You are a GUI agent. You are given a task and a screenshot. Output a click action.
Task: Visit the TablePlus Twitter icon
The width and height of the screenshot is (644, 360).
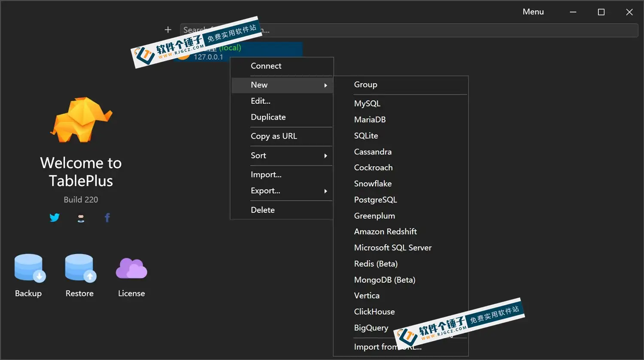(55, 218)
